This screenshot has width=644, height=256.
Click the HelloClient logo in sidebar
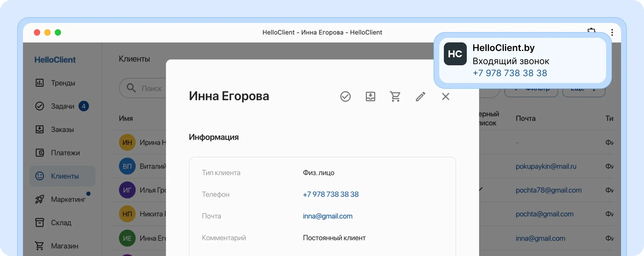pyautogui.click(x=55, y=60)
